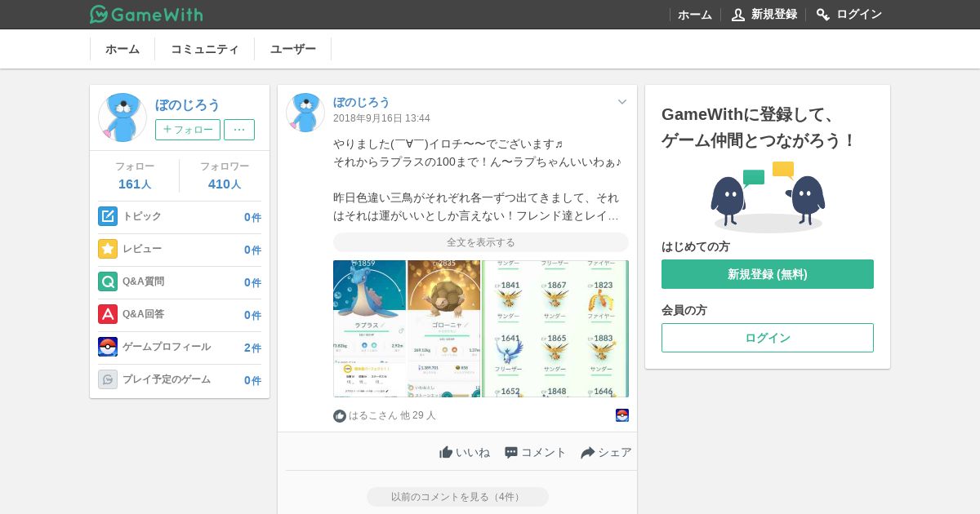Image resolution: width=980 pixels, height=514 pixels.
Task: Click the Q&A質問 row label
Action: pos(144,281)
